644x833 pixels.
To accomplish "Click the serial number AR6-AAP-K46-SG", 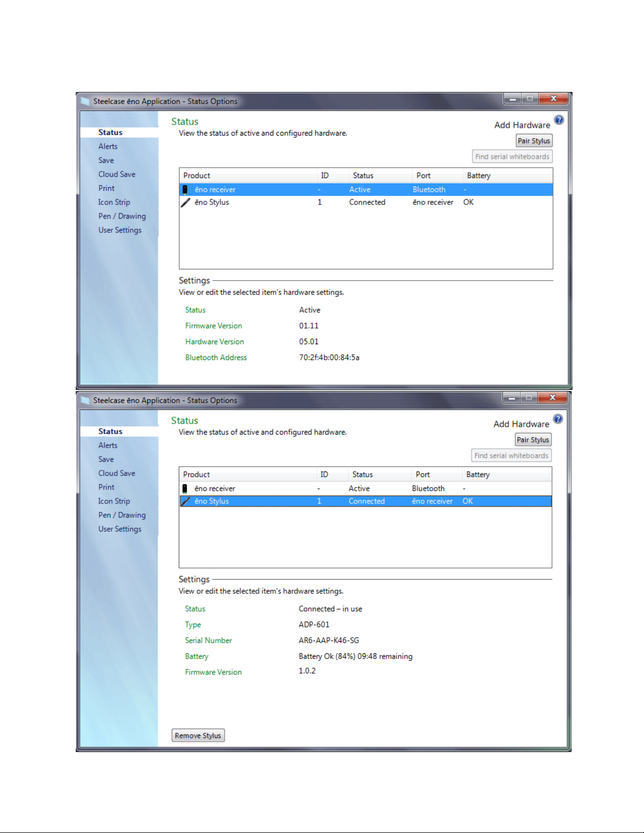I will [329, 641].
